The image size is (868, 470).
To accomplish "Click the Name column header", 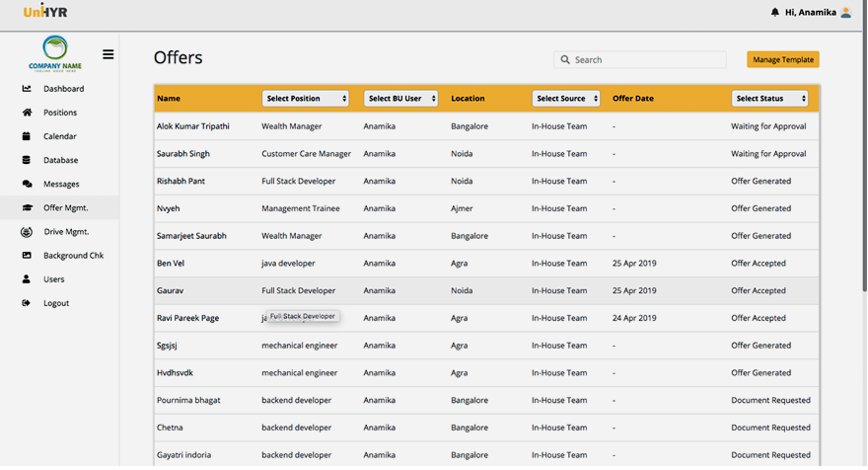I will pyautogui.click(x=169, y=99).
